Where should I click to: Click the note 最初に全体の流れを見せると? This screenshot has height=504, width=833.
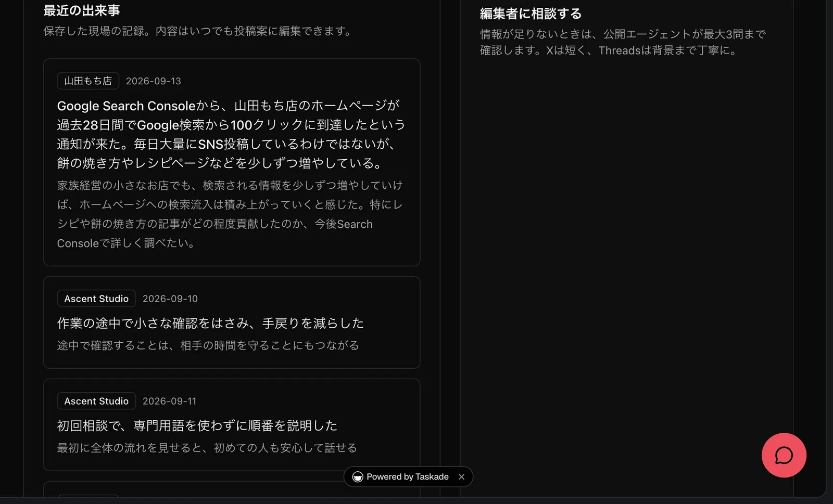207,448
